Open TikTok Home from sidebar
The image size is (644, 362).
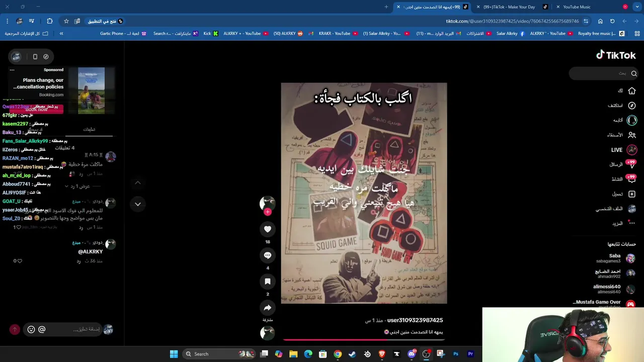(627, 91)
